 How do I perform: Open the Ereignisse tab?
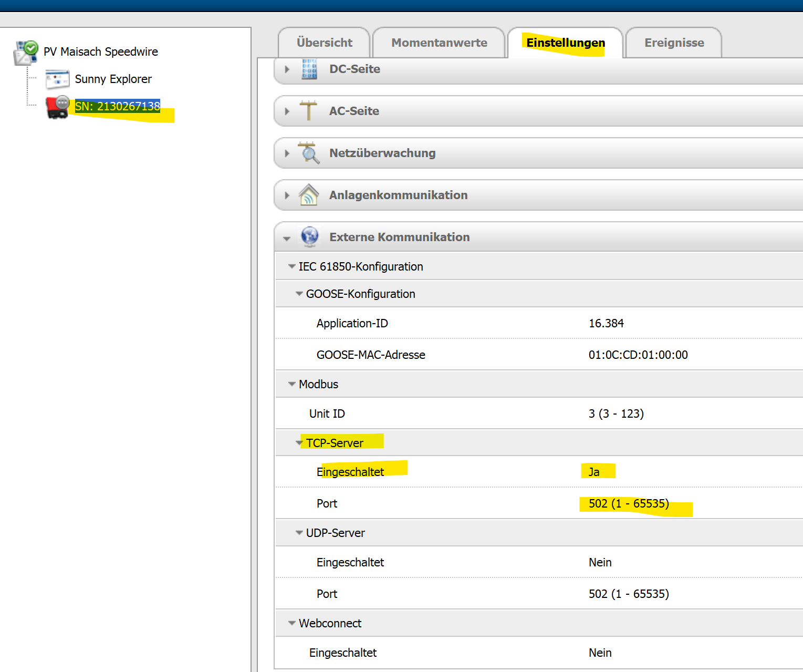[674, 43]
